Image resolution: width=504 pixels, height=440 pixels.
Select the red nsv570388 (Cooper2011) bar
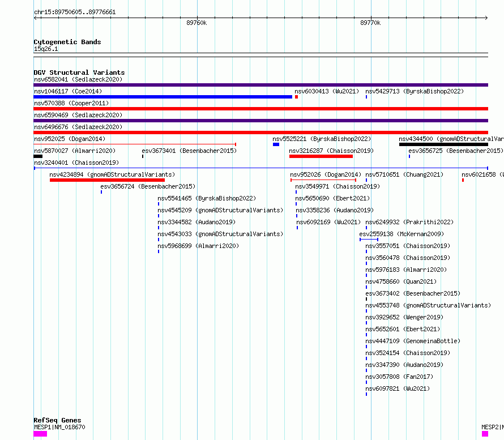coord(260,109)
